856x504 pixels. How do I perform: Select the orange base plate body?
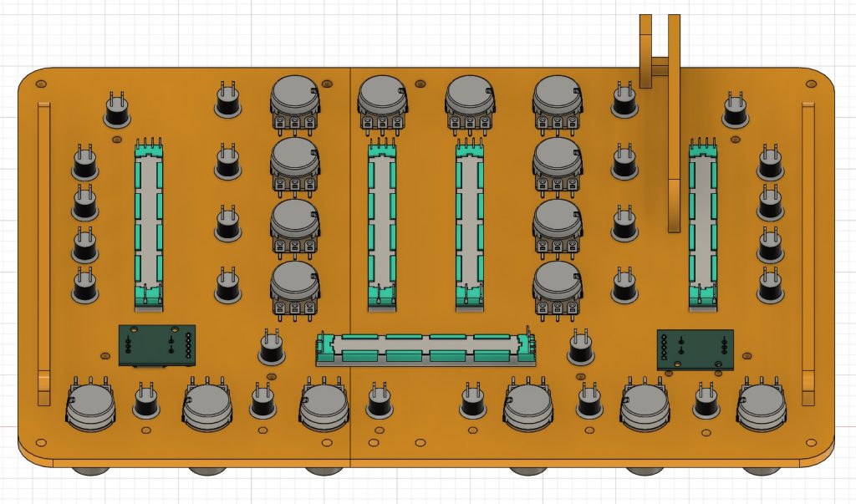coord(426,267)
